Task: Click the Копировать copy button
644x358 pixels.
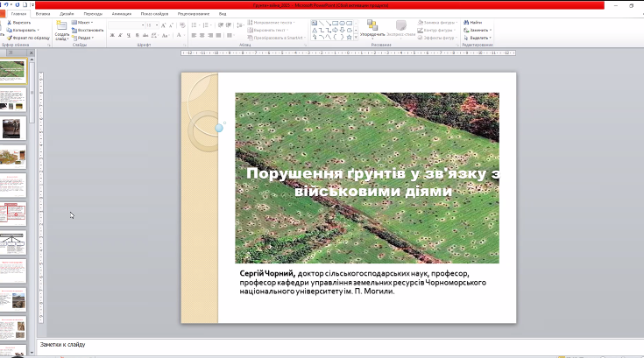Action: (x=23, y=30)
